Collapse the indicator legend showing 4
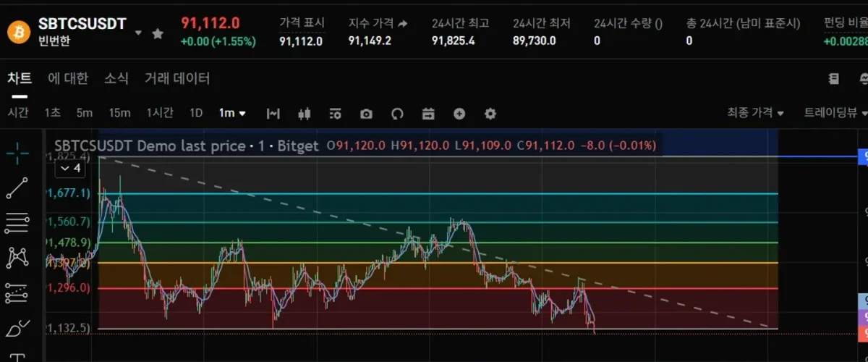 point(70,168)
